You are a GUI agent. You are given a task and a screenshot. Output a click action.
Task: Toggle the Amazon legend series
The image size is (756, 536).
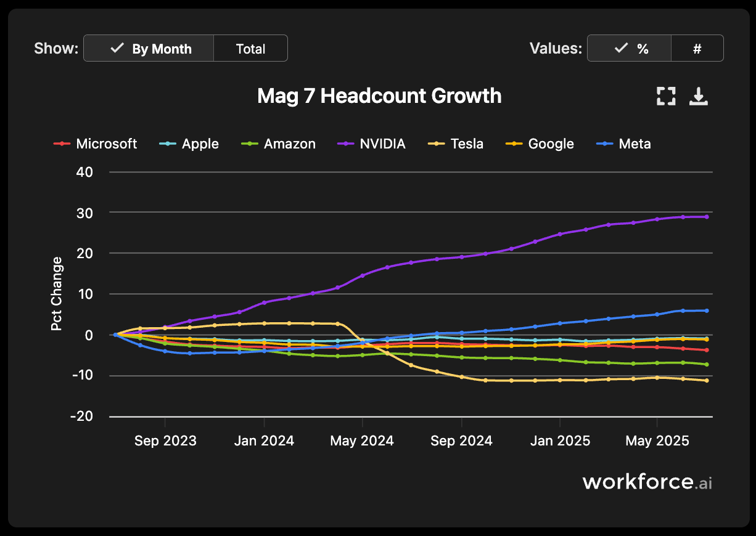click(279, 144)
